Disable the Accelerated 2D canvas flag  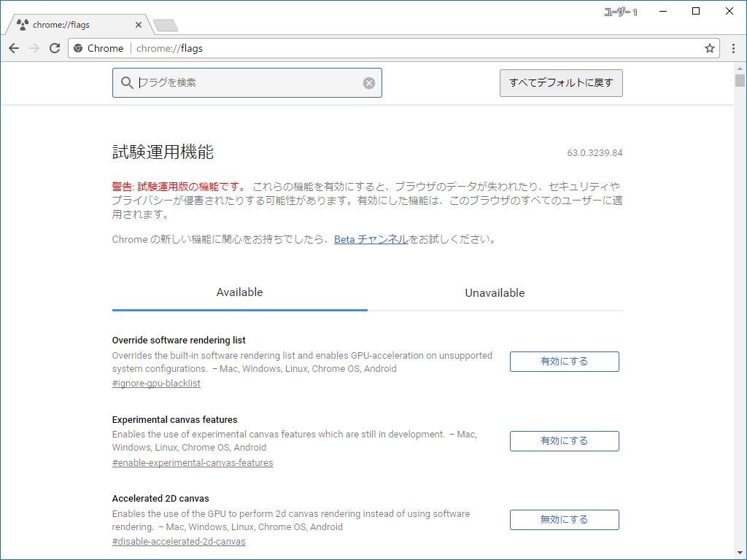tap(564, 519)
